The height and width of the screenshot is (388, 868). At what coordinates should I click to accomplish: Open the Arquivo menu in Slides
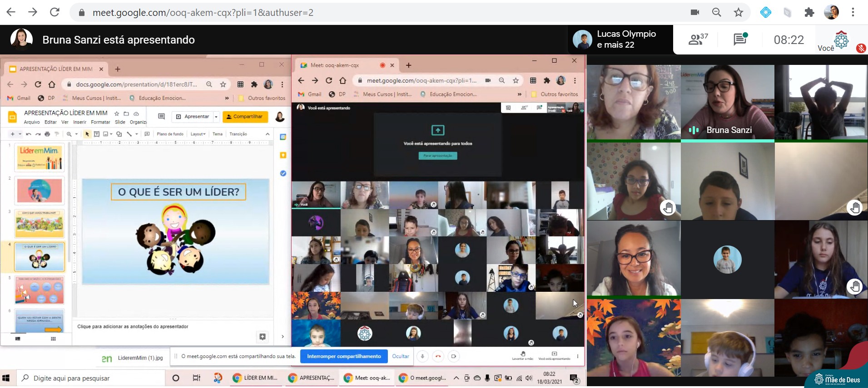click(x=32, y=122)
